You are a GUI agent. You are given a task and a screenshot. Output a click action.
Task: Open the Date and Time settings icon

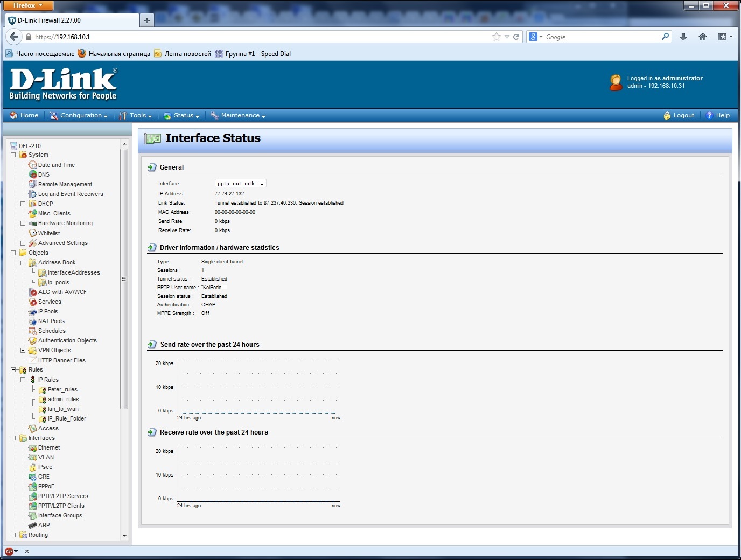[x=33, y=165]
